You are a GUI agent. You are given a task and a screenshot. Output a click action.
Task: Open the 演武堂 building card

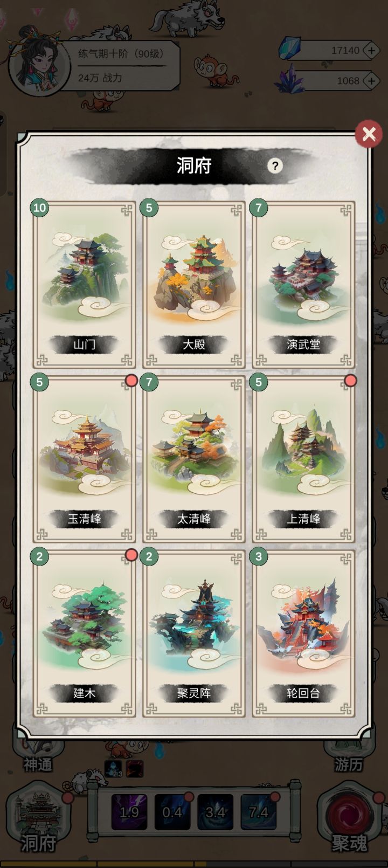point(303,285)
